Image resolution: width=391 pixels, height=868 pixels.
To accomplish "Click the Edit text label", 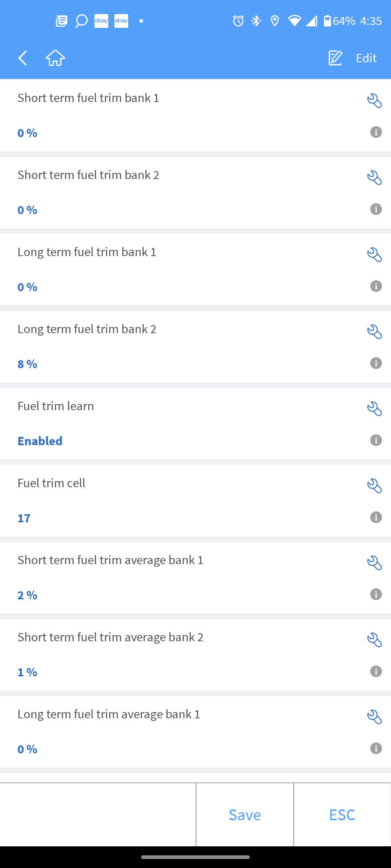I will [366, 58].
